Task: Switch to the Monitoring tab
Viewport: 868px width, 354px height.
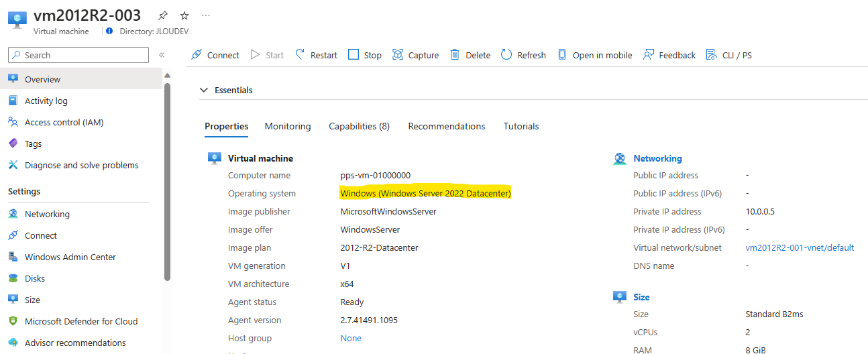Action: click(x=288, y=126)
